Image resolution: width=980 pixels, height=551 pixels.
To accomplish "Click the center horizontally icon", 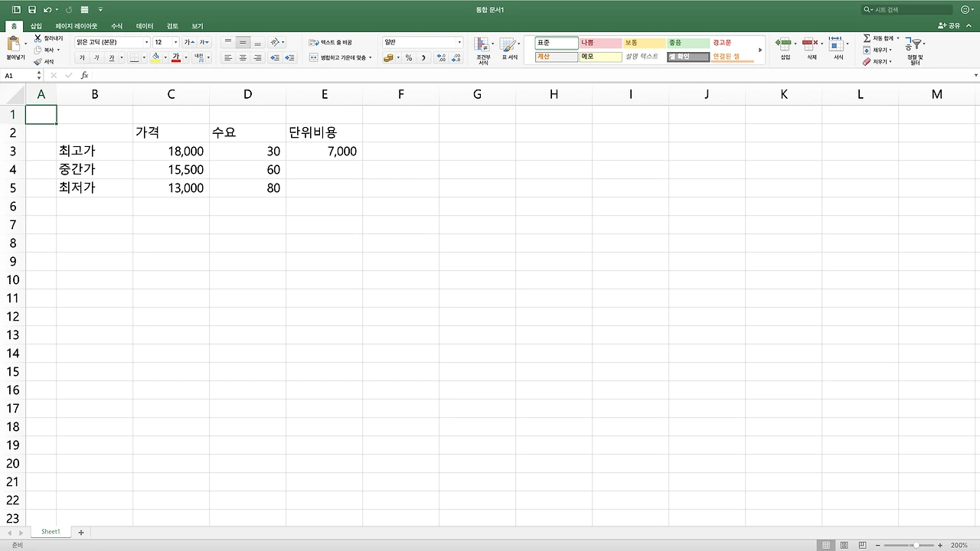I will point(243,57).
